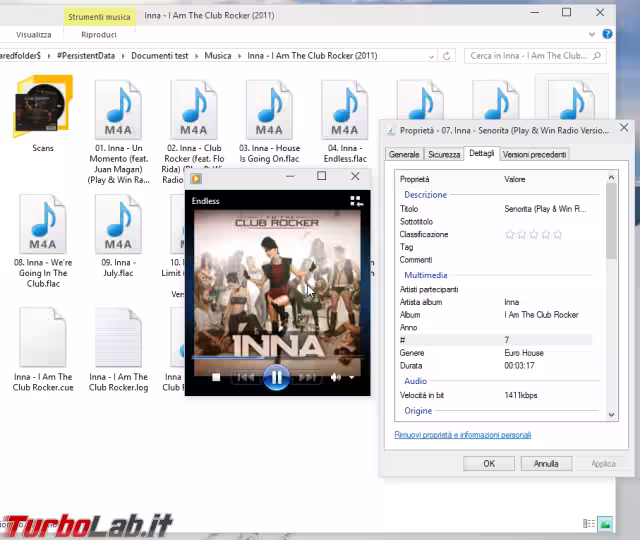Screen dimensions: 640x540
Task: Set Classificazione to one star
Action: coord(509,234)
